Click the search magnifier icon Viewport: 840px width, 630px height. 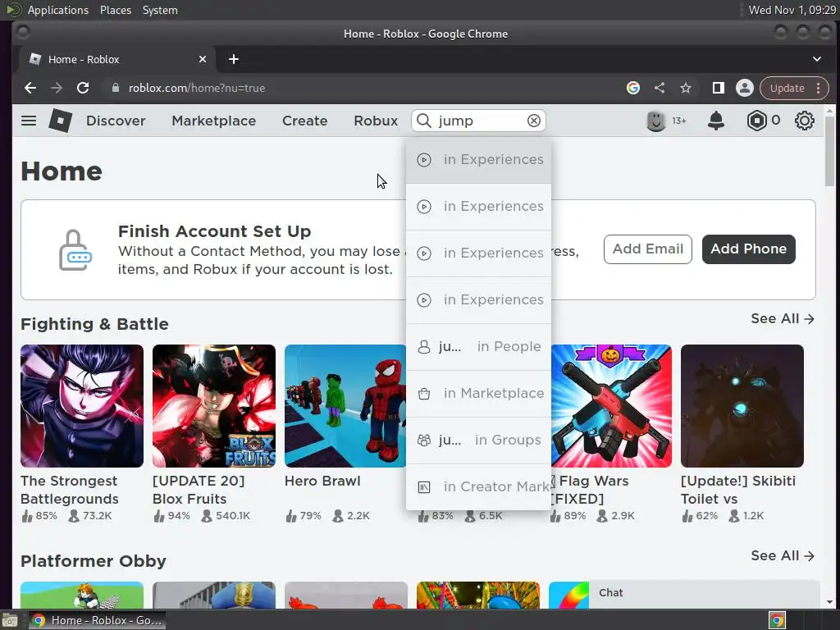click(424, 121)
